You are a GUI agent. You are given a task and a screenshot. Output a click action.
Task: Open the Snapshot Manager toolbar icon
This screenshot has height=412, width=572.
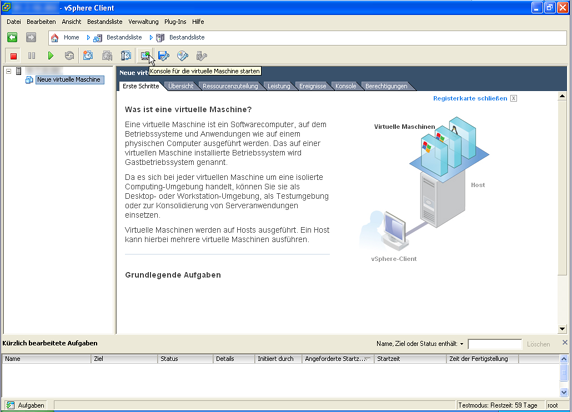(126, 56)
